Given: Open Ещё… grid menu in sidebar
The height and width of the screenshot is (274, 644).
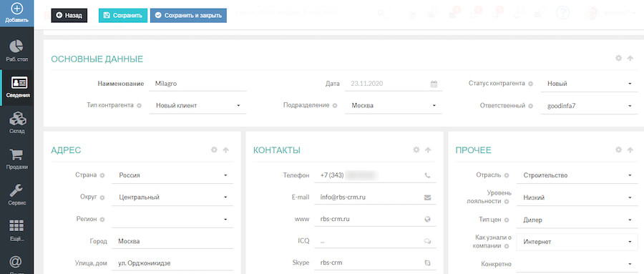Looking at the screenshot, I should pos(16,230).
